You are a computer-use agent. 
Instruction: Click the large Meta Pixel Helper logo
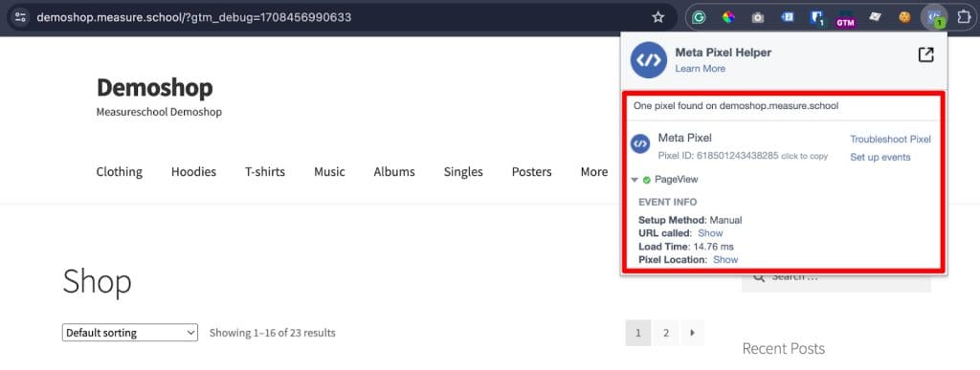click(649, 60)
